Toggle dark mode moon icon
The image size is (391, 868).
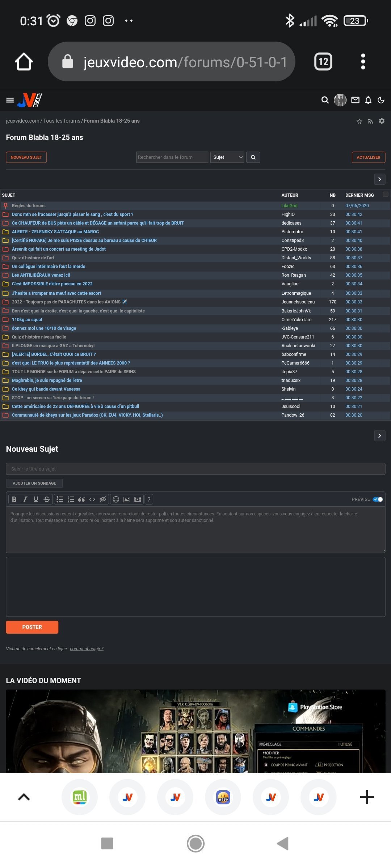[381, 100]
